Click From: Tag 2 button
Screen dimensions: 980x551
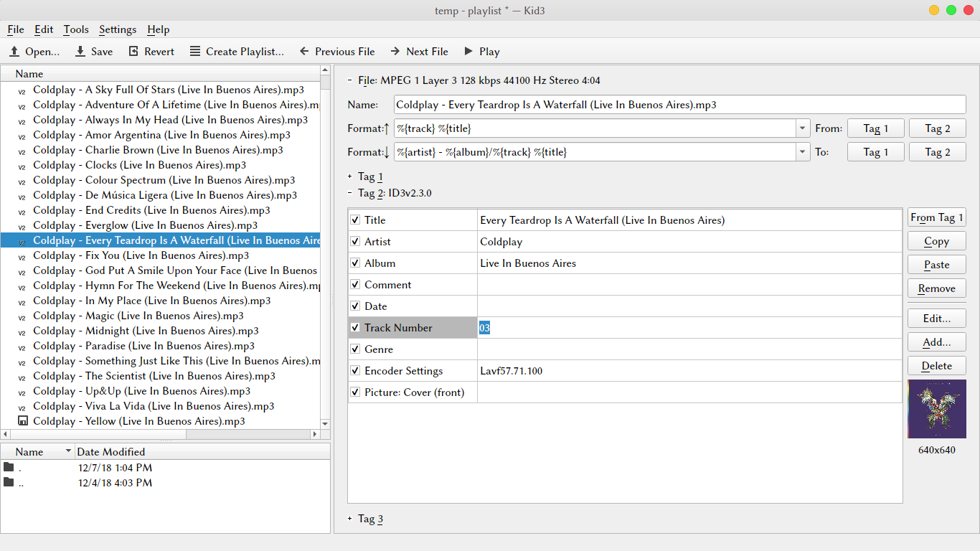click(938, 128)
